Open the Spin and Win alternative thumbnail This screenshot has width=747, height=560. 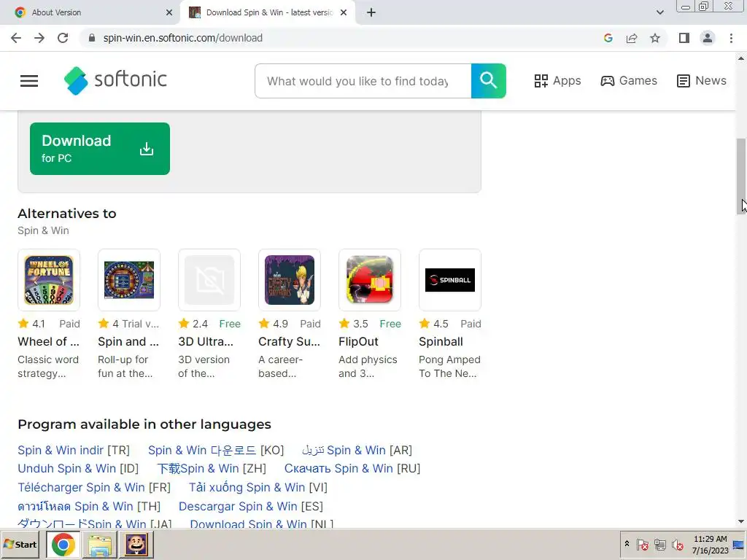click(x=129, y=280)
